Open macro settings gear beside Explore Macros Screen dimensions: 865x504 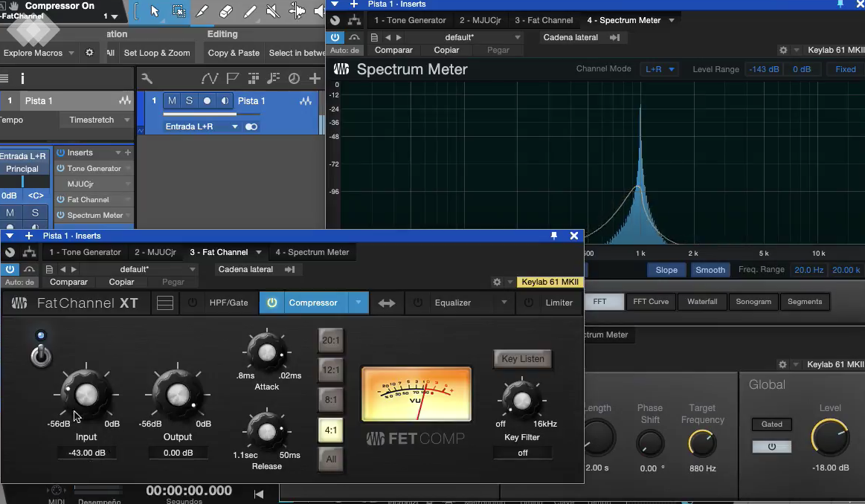tap(89, 53)
